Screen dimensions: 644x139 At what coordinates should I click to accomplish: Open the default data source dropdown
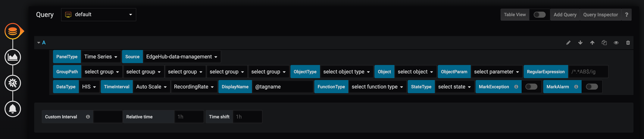[x=98, y=14]
